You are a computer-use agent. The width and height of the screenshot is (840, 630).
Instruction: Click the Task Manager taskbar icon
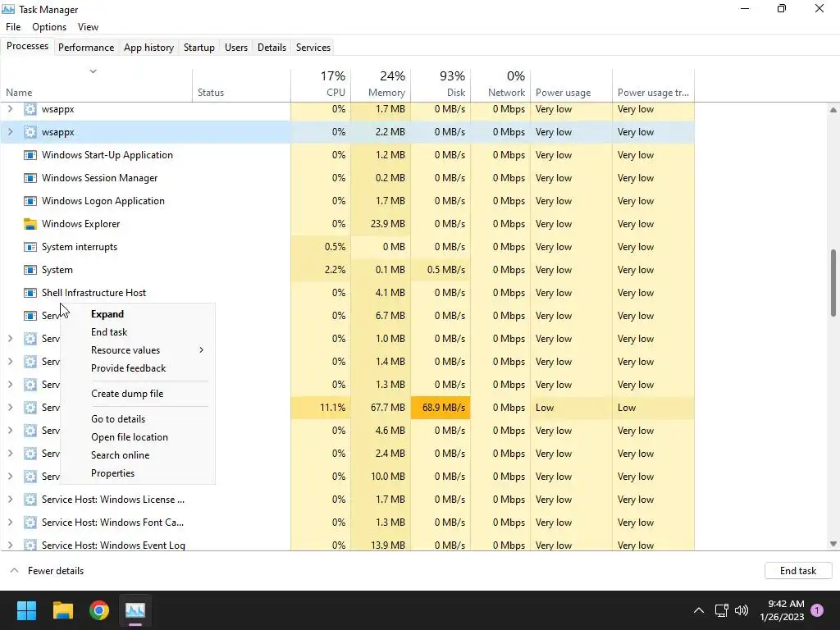click(135, 610)
